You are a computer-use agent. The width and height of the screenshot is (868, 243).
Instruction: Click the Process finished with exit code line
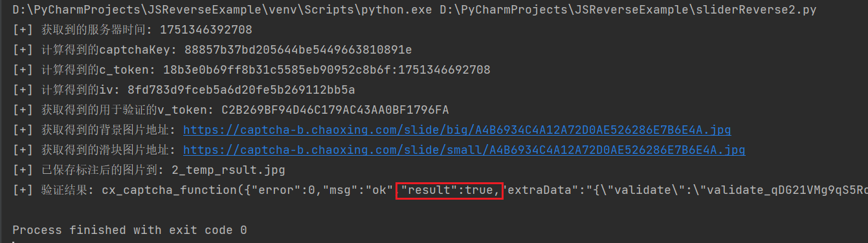[129, 230]
